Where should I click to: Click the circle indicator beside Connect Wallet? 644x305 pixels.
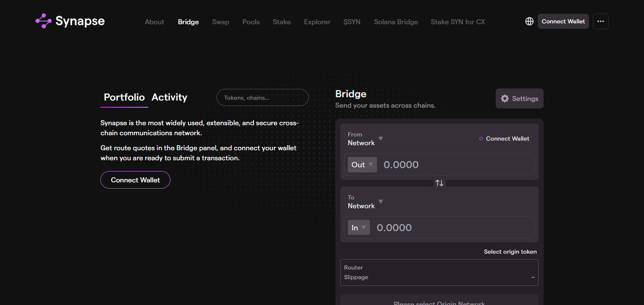pos(481,138)
